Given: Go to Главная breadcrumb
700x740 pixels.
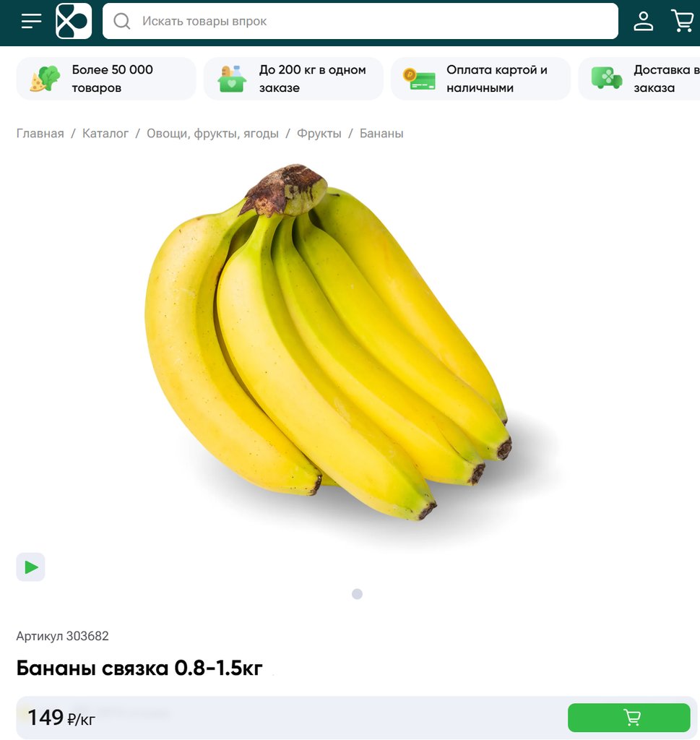Looking at the screenshot, I should point(40,134).
